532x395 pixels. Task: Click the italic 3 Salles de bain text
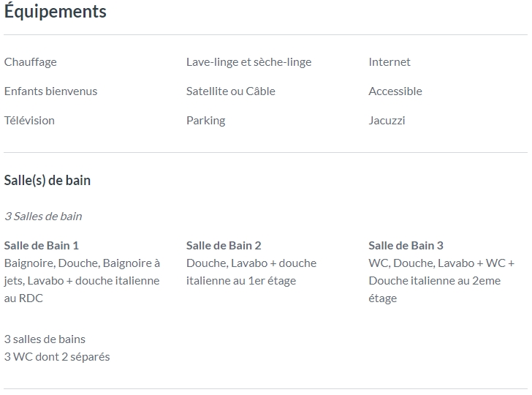click(43, 217)
